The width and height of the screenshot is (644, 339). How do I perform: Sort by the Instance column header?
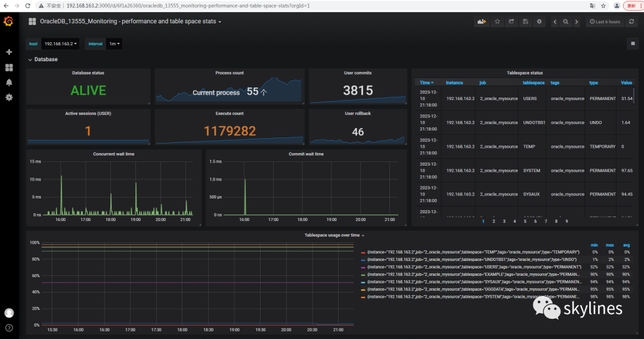tap(454, 82)
